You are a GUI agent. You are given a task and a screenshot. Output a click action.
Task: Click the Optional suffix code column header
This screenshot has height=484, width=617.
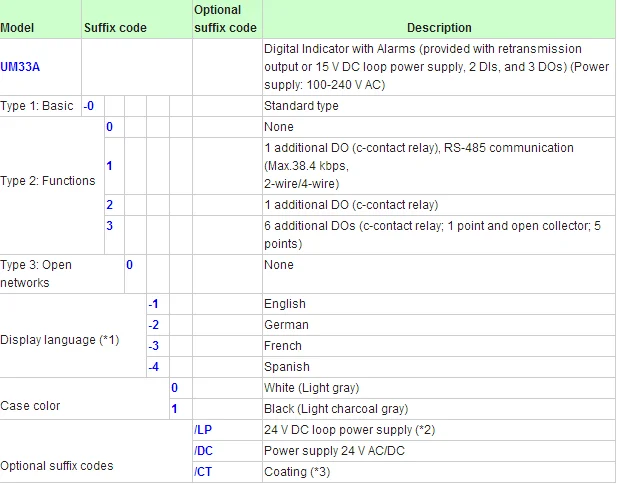click(x=224, y=19)
